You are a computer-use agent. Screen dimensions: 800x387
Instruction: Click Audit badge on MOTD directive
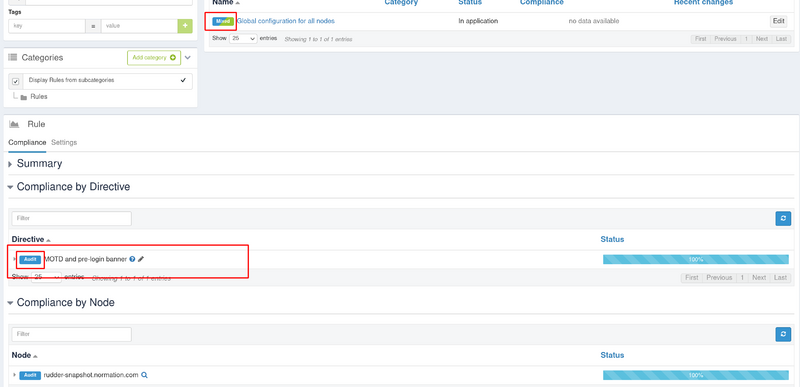pyautogui.click(x=30, y=260)
